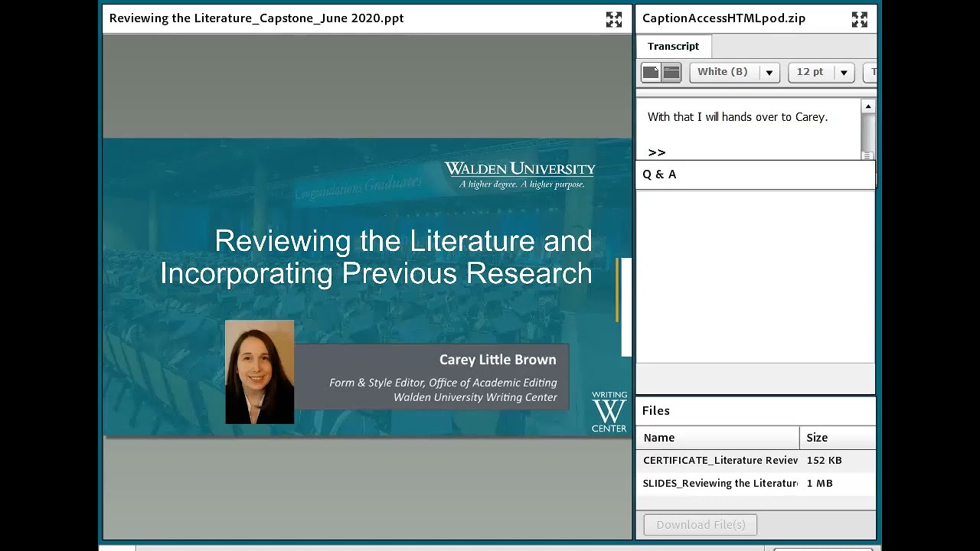Sort files by Name column header
Screen dimensions: 980x551
[718, 438]
